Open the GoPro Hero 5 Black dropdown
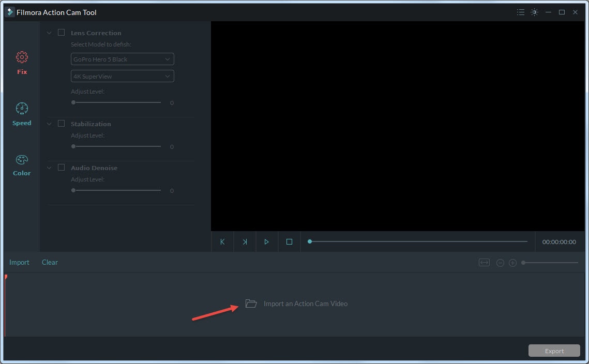This screenshot has height=364, width=589. (x=123, y=59)
